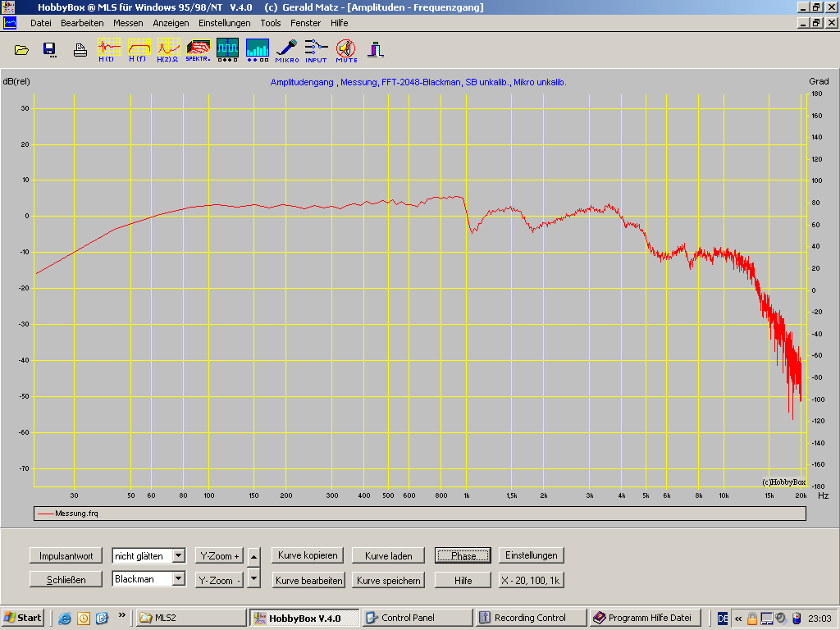This screenshot has width=840, height=630.
Task: Open the oscilloscope tool icon
Action: 228,50
